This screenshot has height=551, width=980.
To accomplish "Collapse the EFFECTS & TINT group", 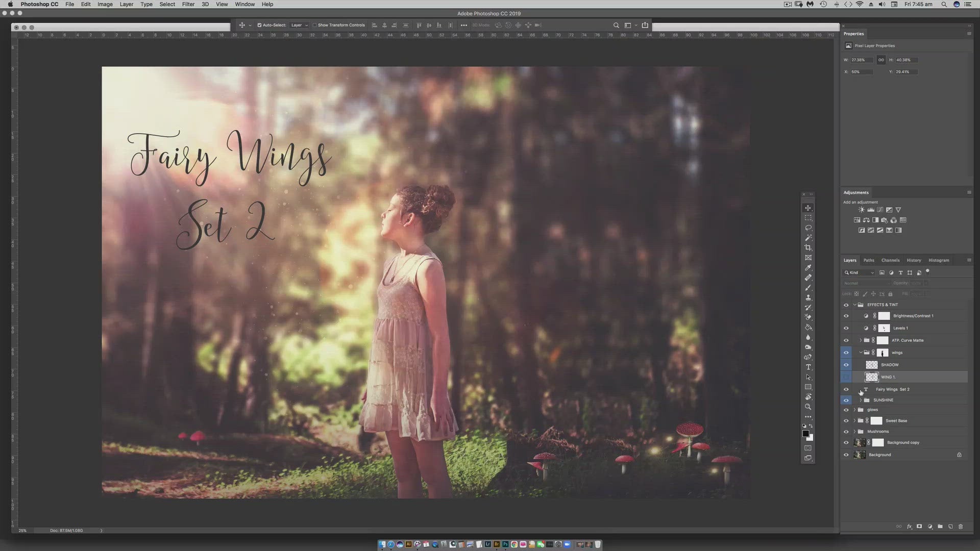I will [x=855, y=305].
